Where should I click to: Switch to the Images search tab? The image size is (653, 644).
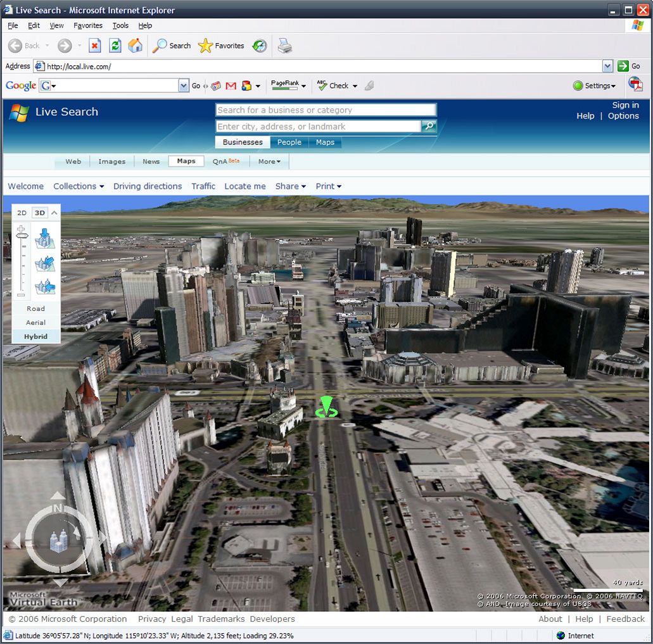click(x=112, y=161)
